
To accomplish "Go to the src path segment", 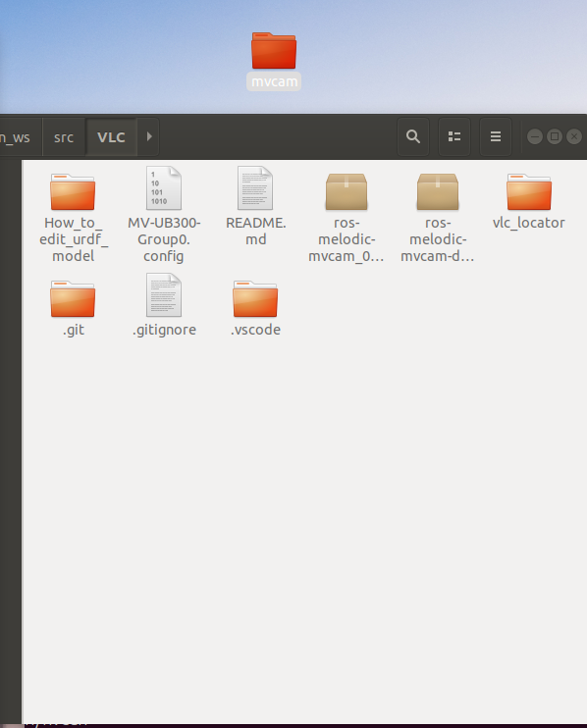I will click(64, 137).
